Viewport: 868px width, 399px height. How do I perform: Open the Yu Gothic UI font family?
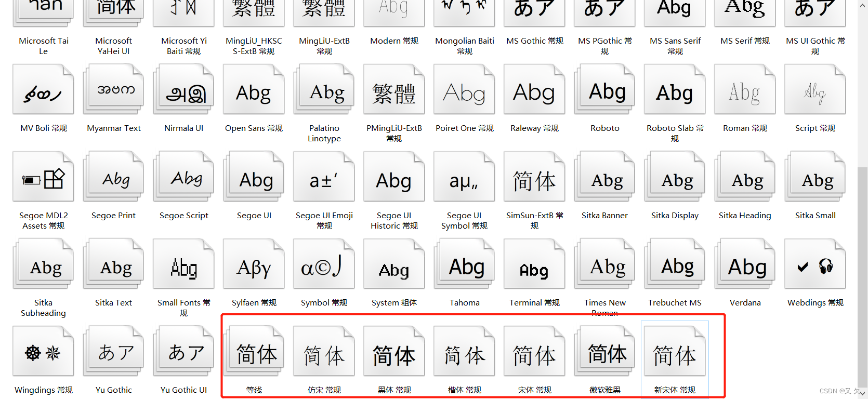click(183, 351)
